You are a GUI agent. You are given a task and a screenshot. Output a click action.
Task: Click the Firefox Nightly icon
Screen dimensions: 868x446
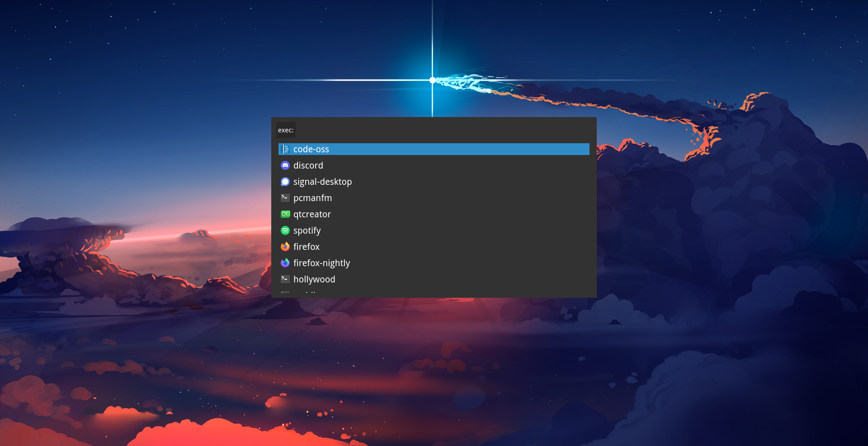(x=285, y=263)
